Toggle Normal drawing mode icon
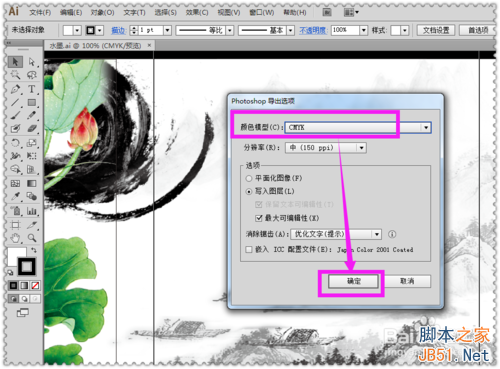The image size is (500, 369). [13, 299]
